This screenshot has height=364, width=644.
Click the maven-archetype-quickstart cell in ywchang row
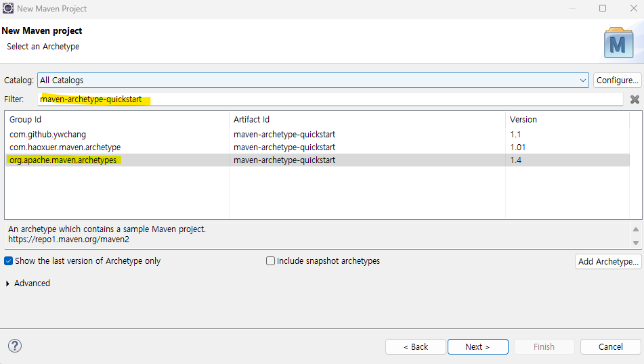point(284,135)
